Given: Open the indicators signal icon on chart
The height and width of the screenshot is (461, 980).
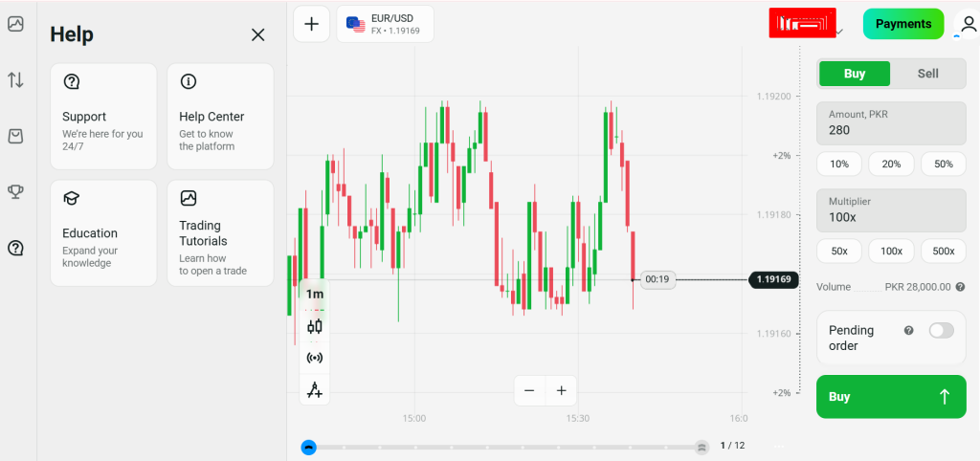Looking at the screenshot, I should click(315, 358).
